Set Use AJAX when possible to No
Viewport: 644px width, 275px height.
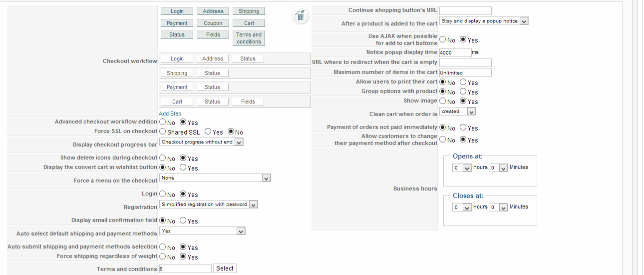(x=443, y=40)
